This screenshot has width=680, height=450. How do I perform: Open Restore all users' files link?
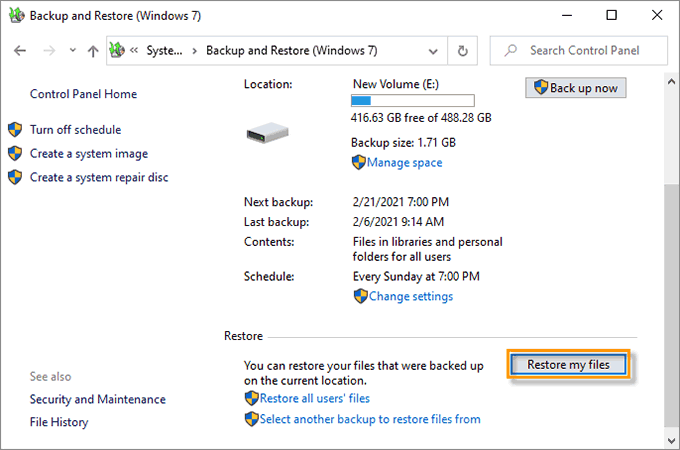point(315,398)
